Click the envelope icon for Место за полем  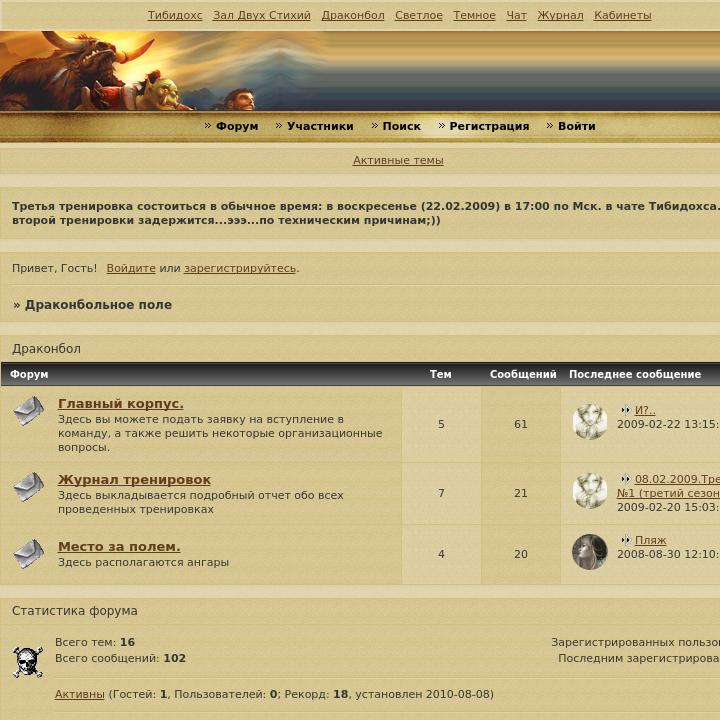click(28, 554)
